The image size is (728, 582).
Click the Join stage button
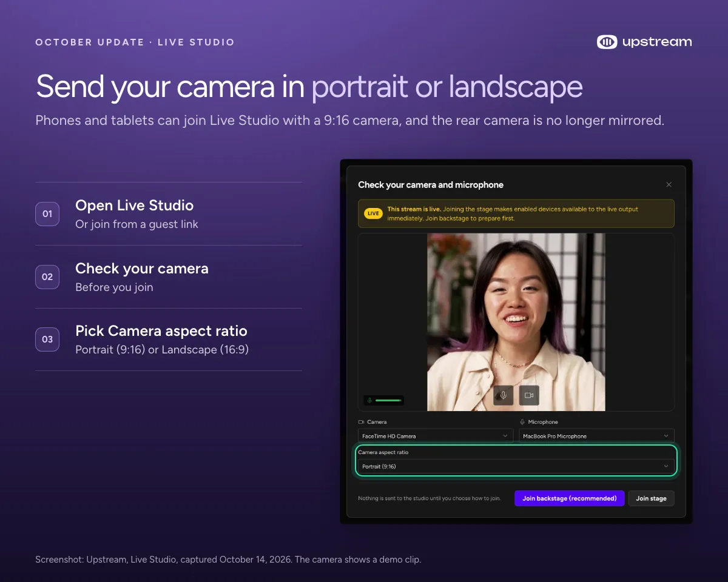pos(651,498)
